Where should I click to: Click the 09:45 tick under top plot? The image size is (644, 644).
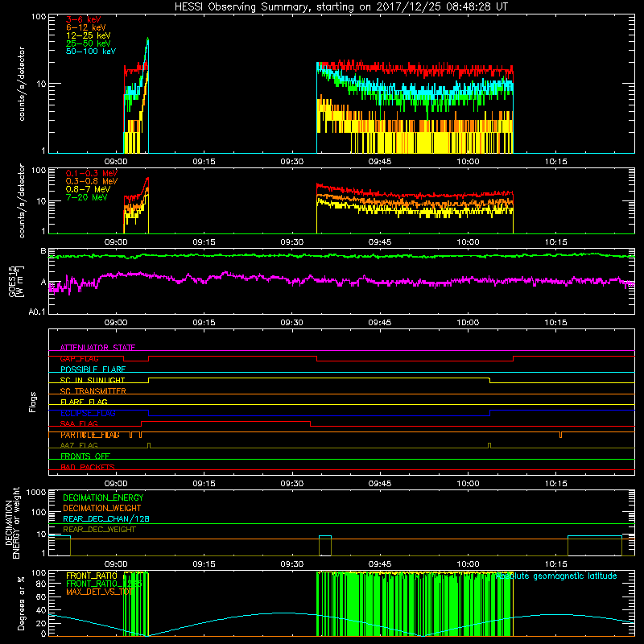pos(379,162)
